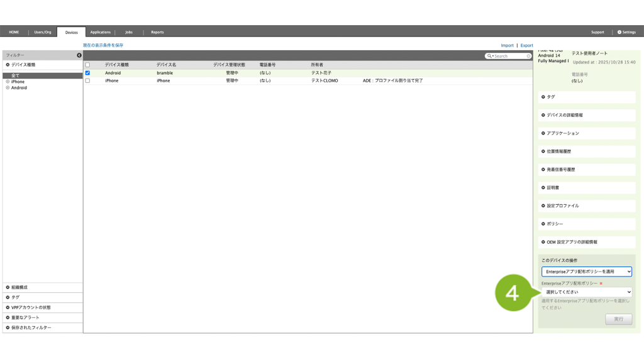Clear the search field with X icon
The image size is (644, 362).
pos(529,56)
